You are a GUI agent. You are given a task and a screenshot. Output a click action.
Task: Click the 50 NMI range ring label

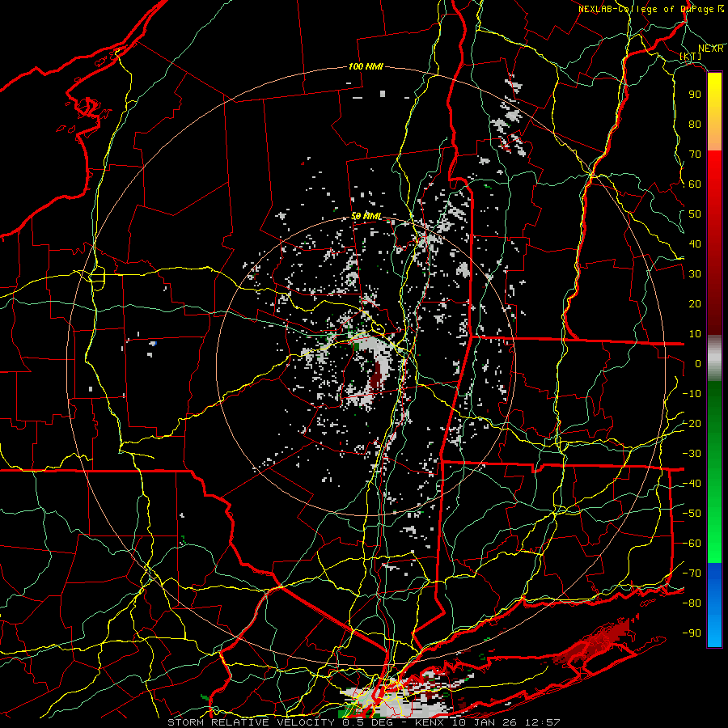coord(366,216)
